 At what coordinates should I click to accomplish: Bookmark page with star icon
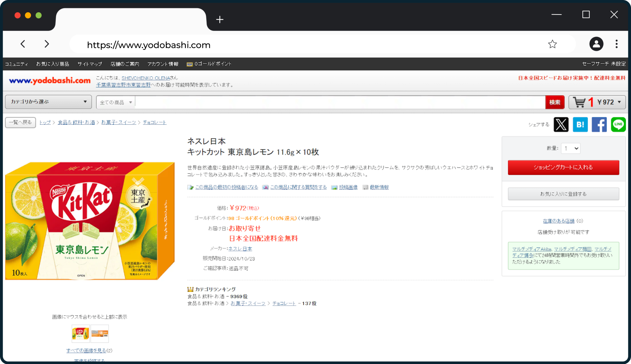552,44
